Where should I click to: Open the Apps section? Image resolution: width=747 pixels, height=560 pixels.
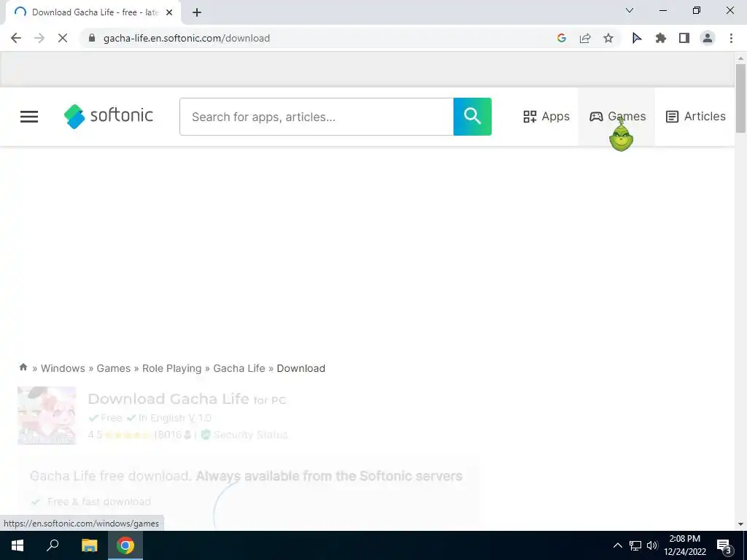[x=546, y=116]
